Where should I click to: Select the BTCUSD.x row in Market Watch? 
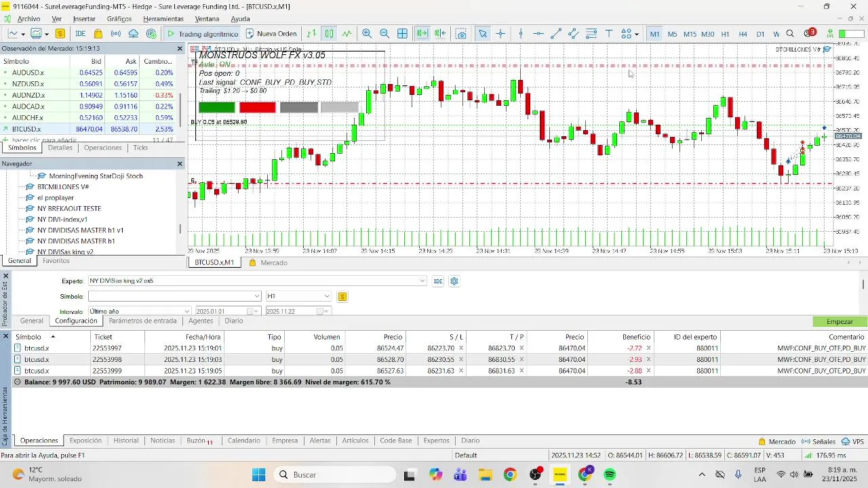89,129
